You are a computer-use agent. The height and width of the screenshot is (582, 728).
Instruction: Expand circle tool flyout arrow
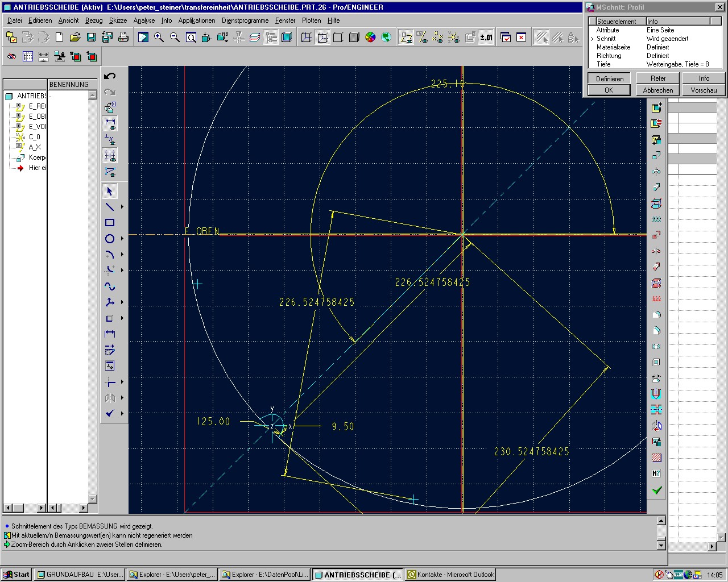pyautogui.click(x=122, y=239)
